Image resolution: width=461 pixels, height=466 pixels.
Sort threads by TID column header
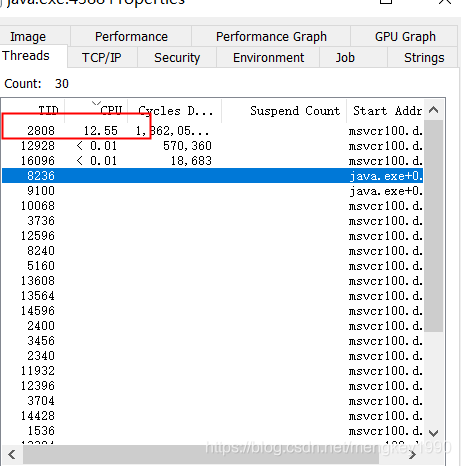click(x=33, y=111)
